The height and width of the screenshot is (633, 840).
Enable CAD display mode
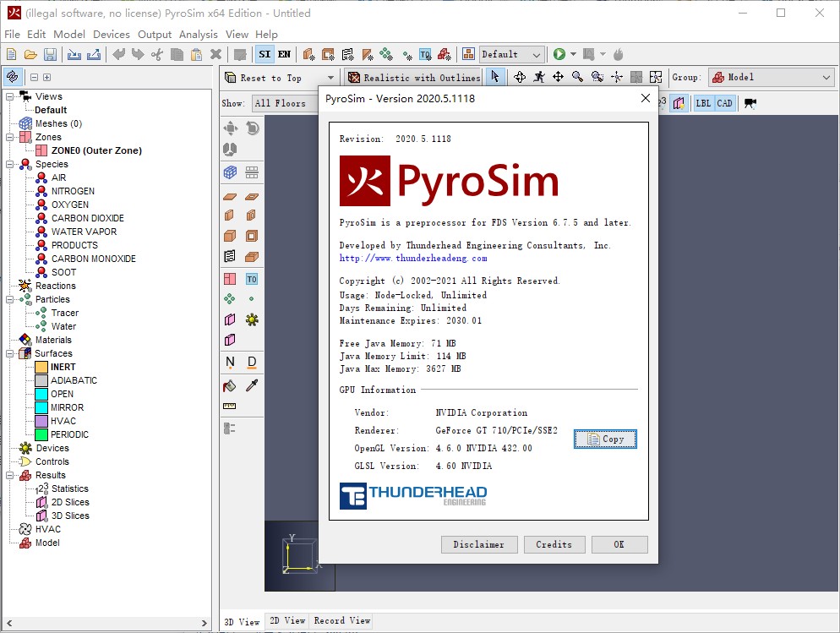(725, 102)
